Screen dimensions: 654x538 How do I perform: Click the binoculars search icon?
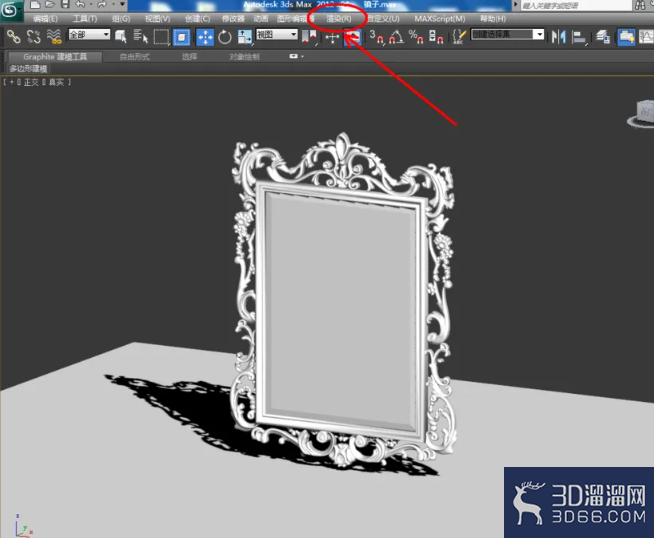pyautogui.click(x=640, y=5)
